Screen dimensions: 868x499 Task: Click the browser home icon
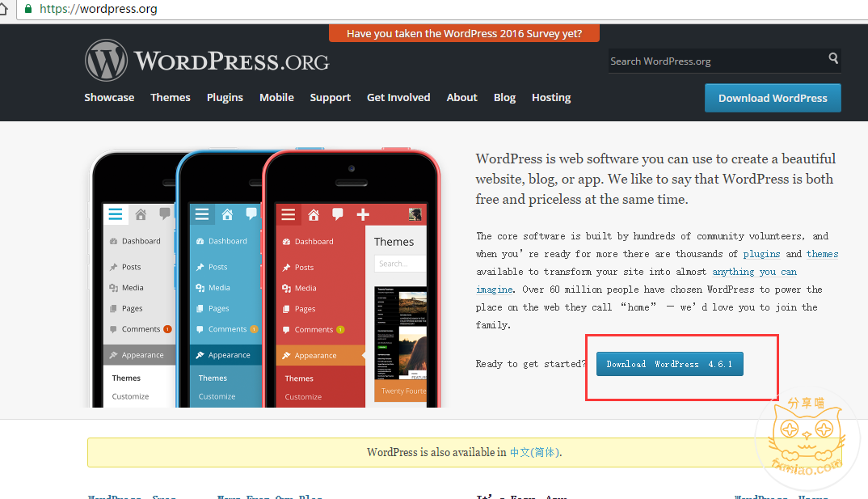pos(3,9)
